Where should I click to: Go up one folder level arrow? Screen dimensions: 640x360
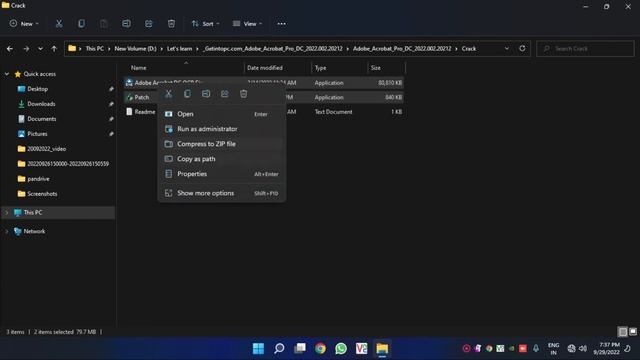[x=54, y=49]
